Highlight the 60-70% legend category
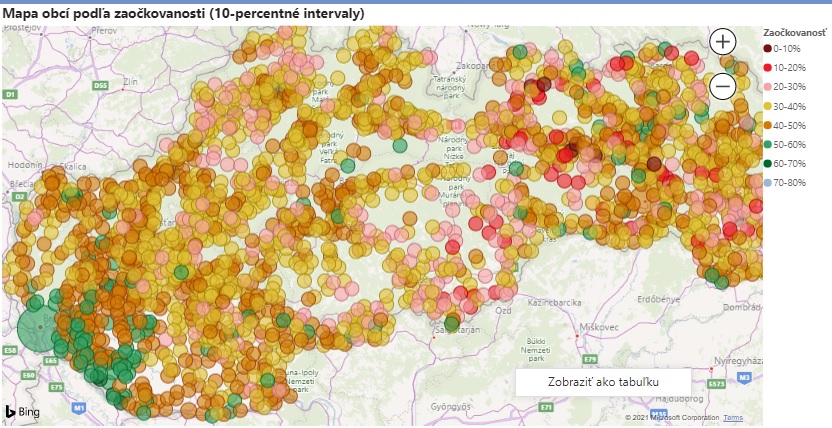The image size is (832, 428). click(x=790, y=163)
